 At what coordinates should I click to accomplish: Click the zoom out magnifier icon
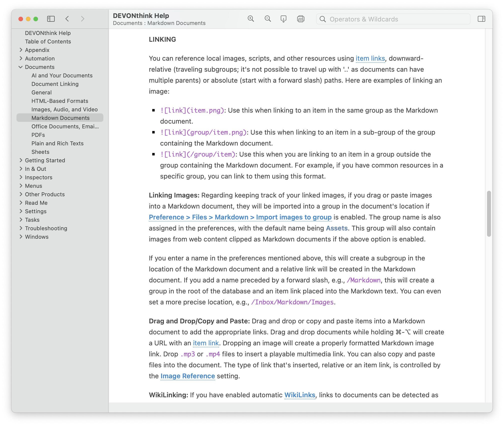tap(267, 19)
